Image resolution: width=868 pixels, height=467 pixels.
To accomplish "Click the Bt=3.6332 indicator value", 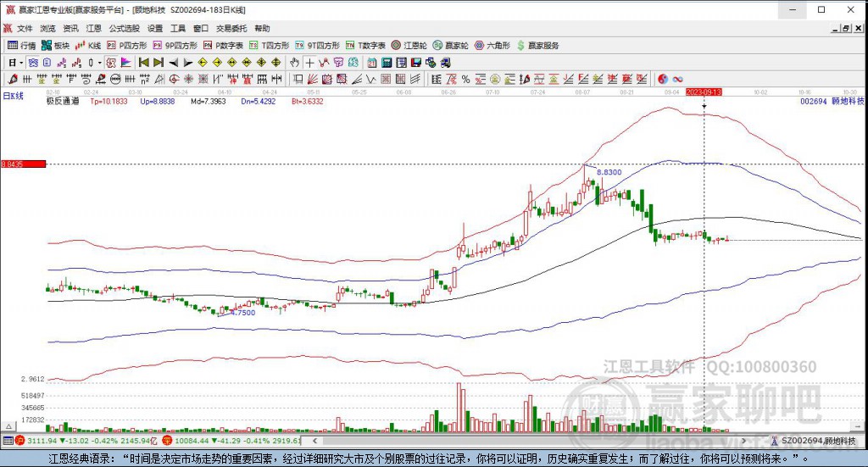I will (308, 101).
